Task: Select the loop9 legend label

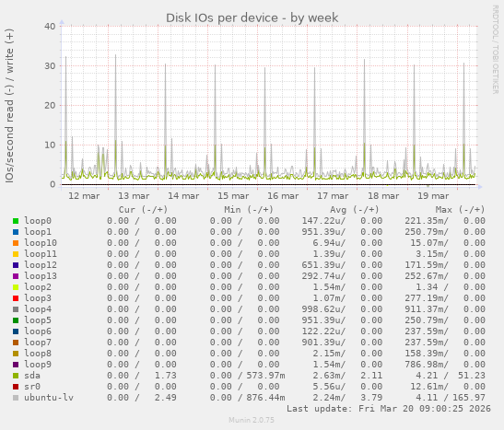Action: click(38, 365)
